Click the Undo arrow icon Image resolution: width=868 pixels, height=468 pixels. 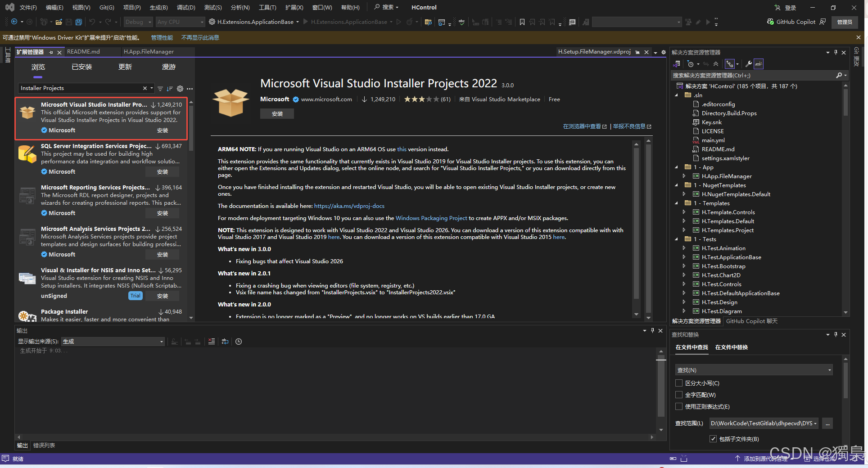[92, 22]
